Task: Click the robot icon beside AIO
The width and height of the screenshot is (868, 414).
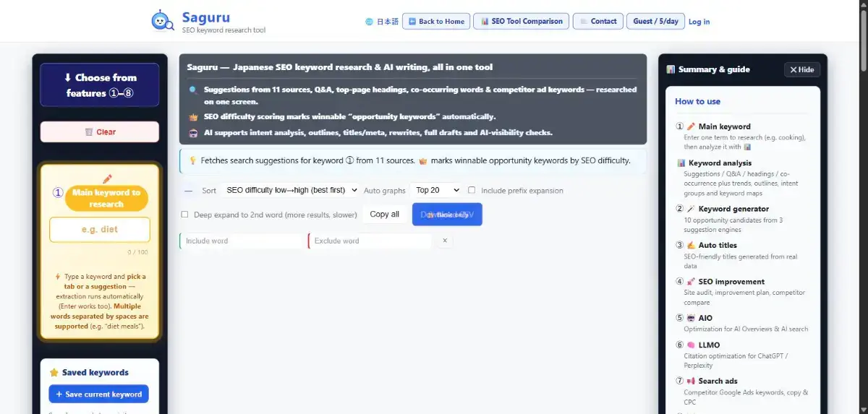Action: click(x=691, y=318)
